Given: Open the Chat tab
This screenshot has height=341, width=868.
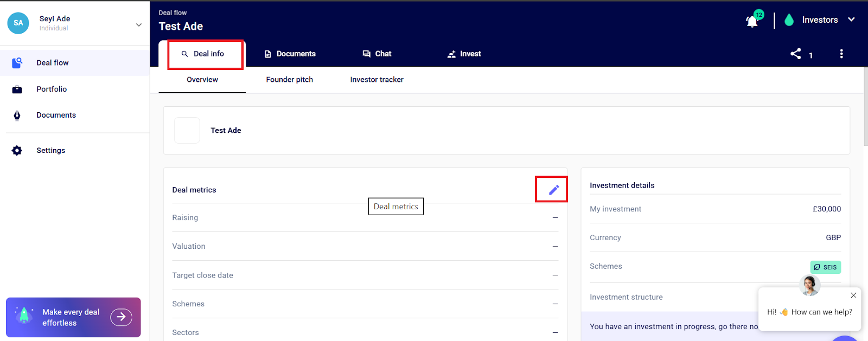Looking at the screenshot, I should [x=377, y=54].
